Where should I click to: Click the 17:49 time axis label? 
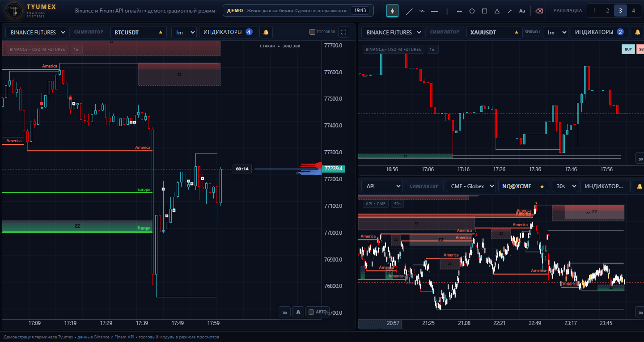pyautogui.click(x=178, y=323)
